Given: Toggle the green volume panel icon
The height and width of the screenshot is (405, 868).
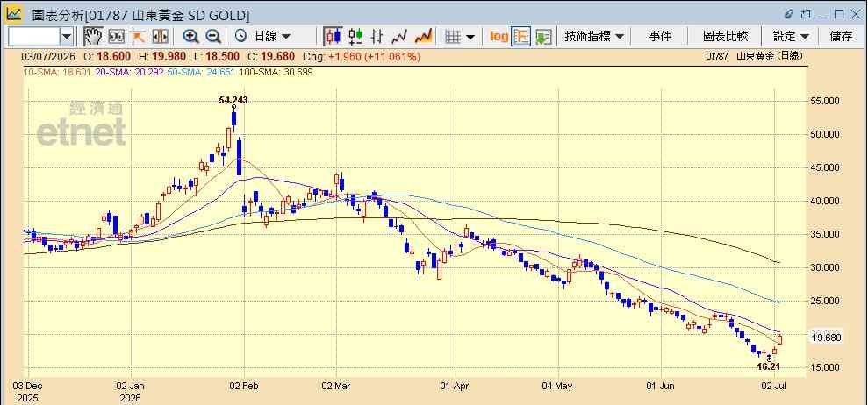Looking at the screenshot, I should coord(543,37).
